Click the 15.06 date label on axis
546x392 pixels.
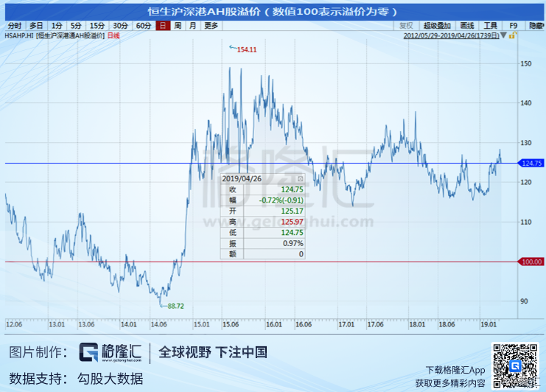tap(231, 324)
